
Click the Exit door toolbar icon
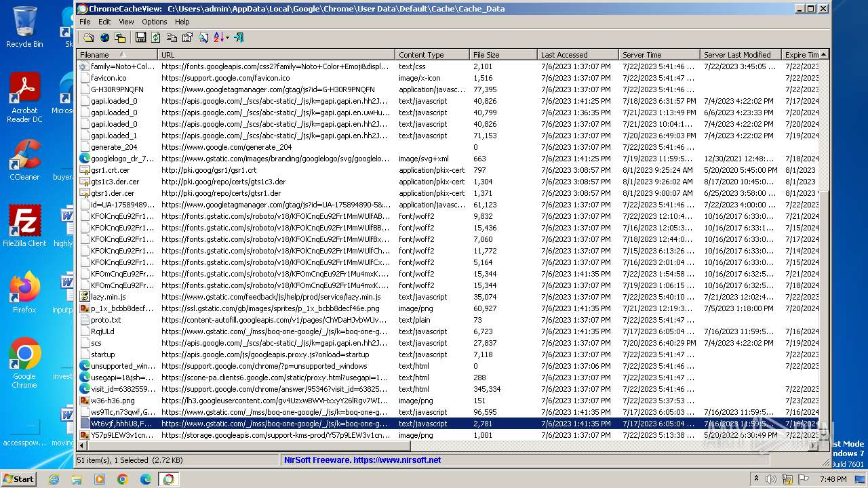point(239,38)
